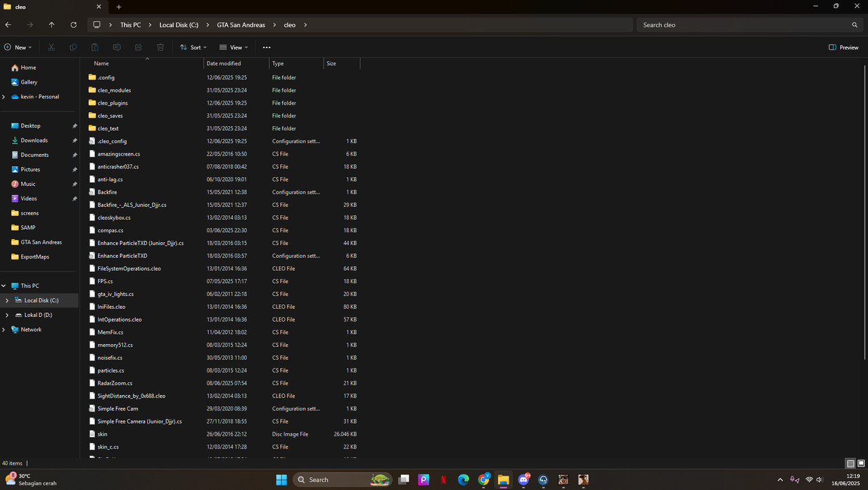
Task: Select the cleo tab in title bar
Action: (53, 7)
